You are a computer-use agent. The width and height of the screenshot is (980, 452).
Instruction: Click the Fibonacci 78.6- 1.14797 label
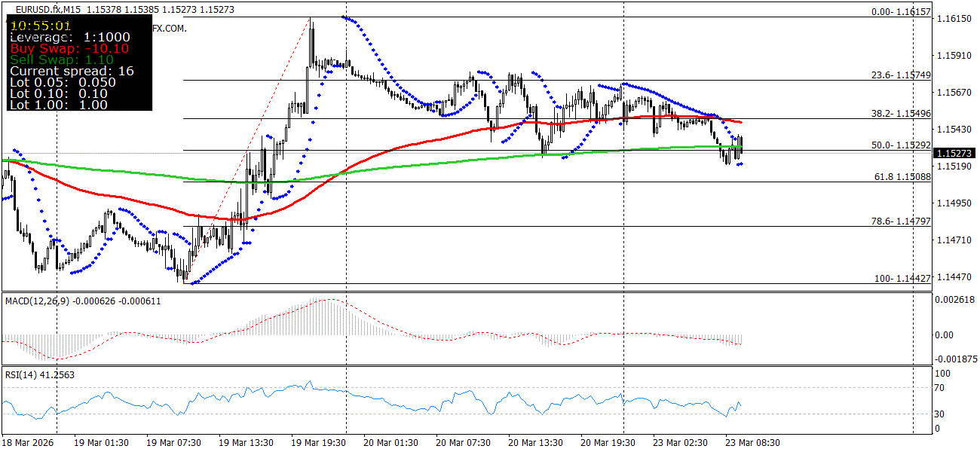(x=901, y=221)
